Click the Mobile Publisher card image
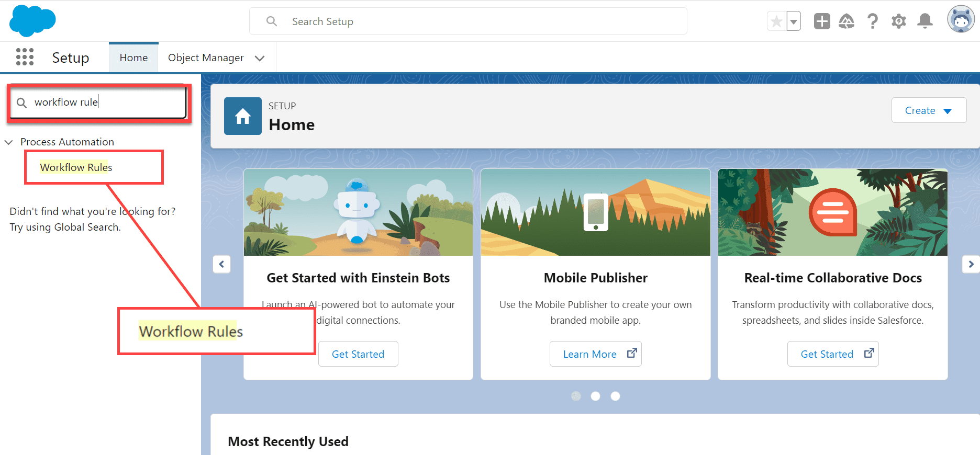This screenshot has height=455, width=980. tap(596, 212)
